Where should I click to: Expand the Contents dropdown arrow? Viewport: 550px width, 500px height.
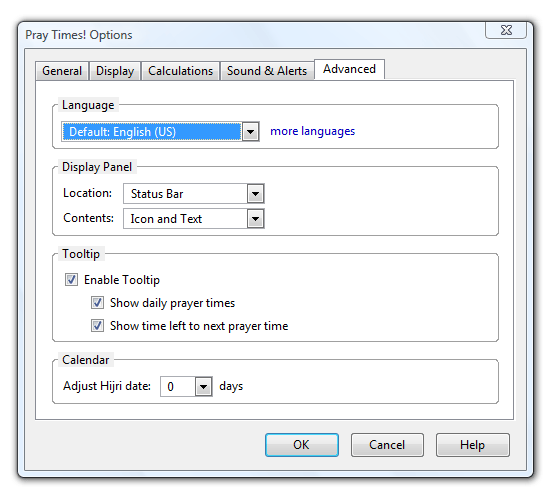click(255, 219)
